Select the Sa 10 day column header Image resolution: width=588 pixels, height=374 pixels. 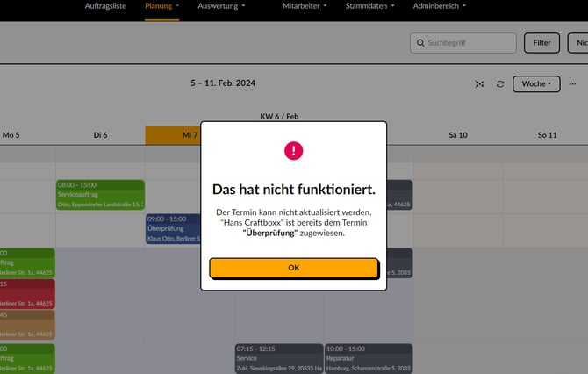coord(457,135)
